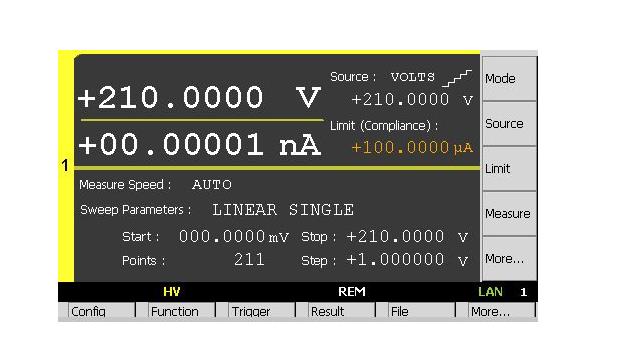Open the Measure softkey
639x361 pixels.
pyautogui.click(x=509, y=214)
